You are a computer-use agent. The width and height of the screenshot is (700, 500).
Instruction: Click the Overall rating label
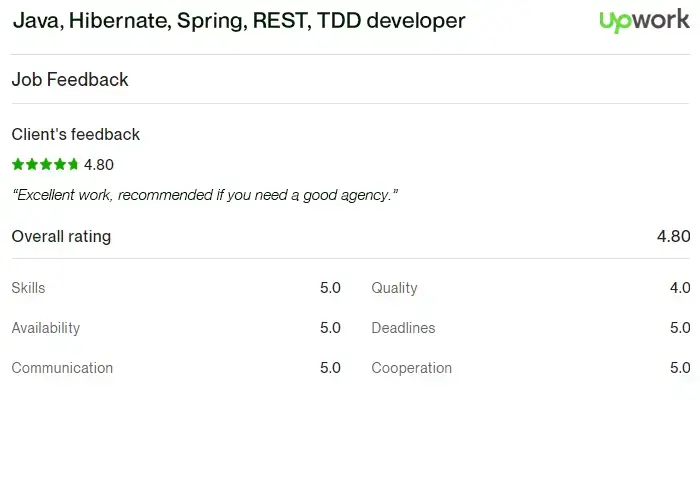tap(61, 236)
